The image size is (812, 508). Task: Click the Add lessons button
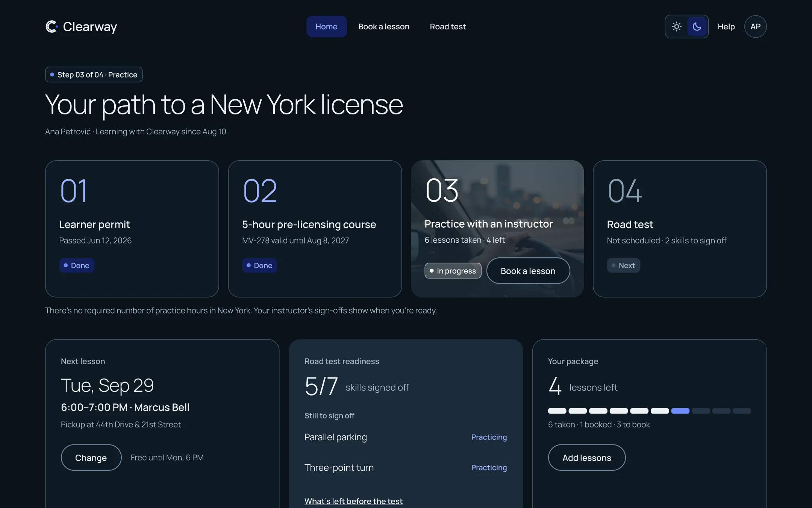click(586, 457)
